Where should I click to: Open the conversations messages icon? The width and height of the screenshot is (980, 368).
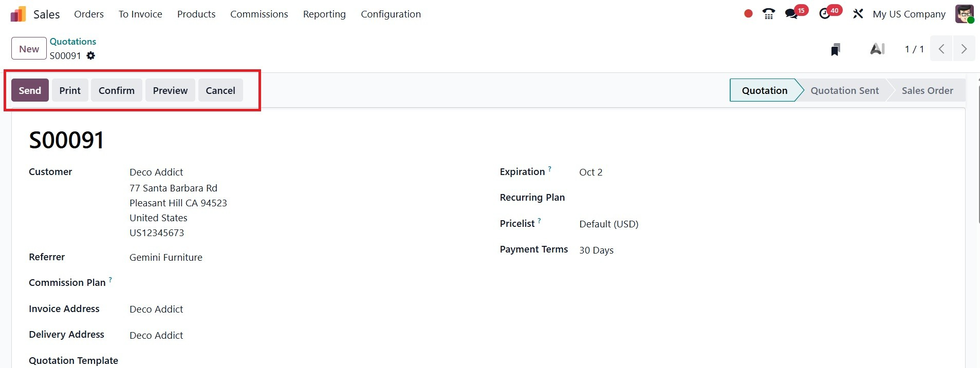coord(792,14)
